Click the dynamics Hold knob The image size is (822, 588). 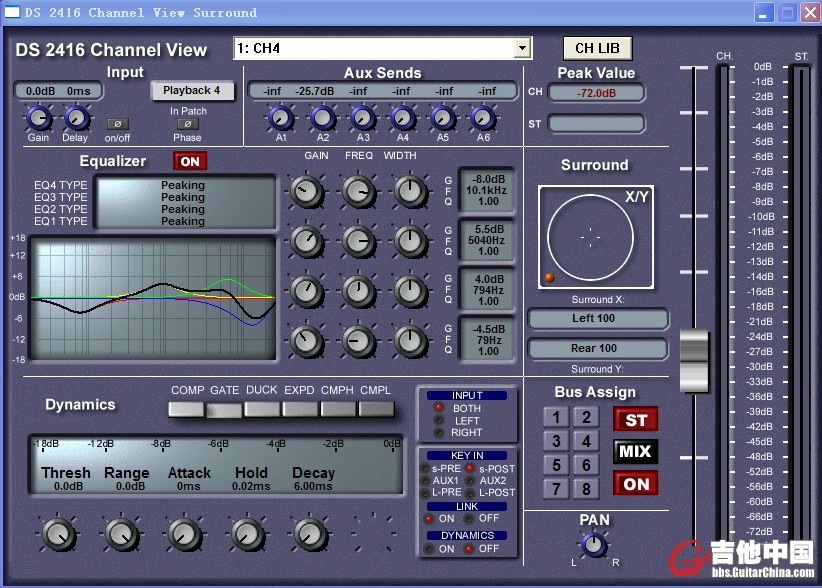click(247, 534)
